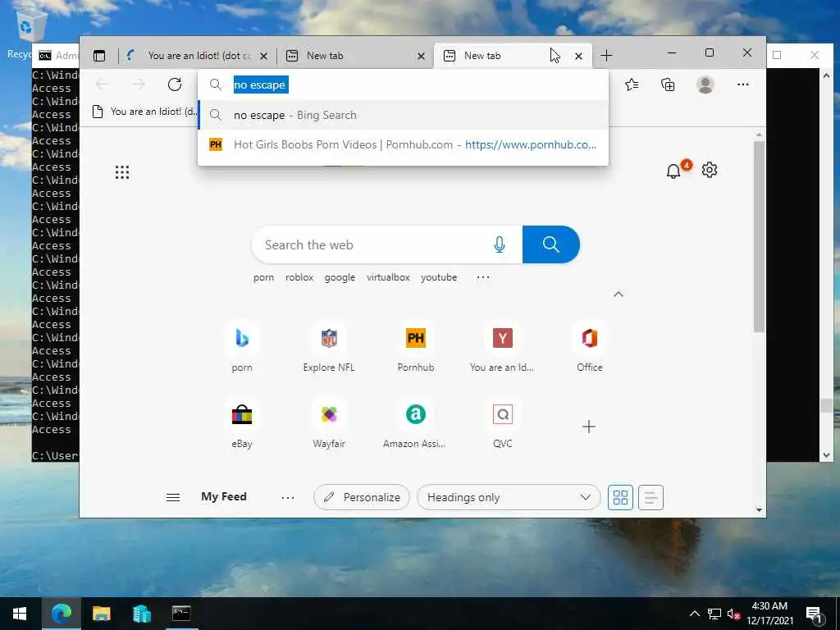Open a new tab with plus button
This screenshot has height=630, width=840.
606,55
